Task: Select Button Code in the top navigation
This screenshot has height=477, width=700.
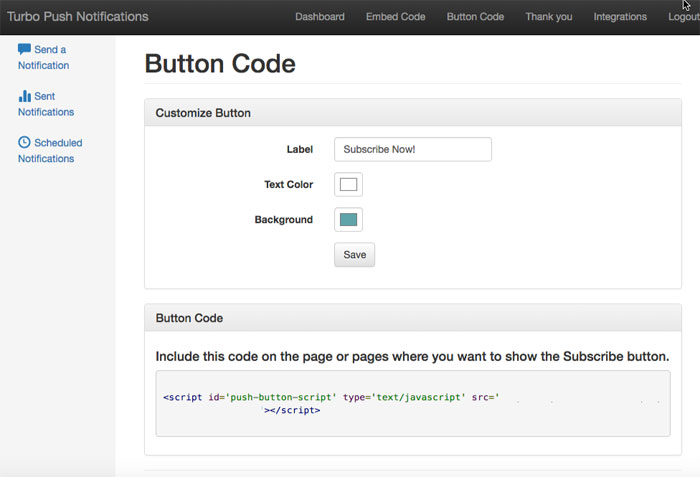Action: pyautogui.click(x=475, y=17)
